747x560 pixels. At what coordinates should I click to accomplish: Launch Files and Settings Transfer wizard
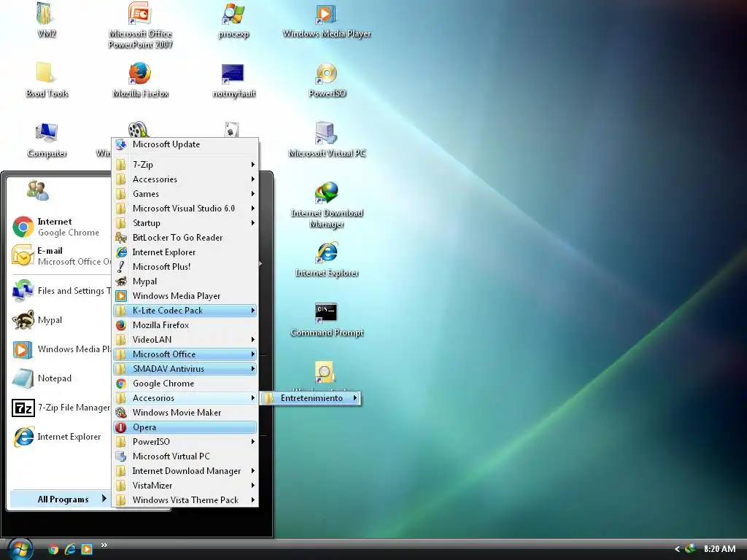pos(61,290)
